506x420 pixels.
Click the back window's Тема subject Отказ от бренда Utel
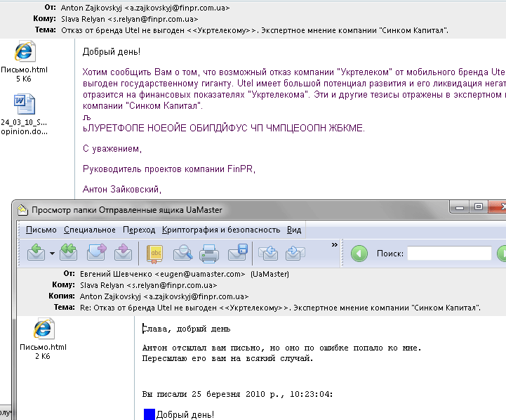click(255, 30)
